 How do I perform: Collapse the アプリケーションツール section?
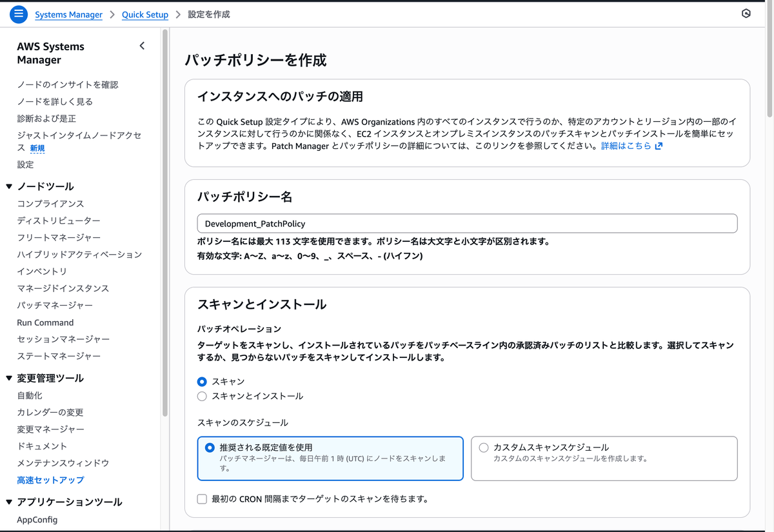9,502
